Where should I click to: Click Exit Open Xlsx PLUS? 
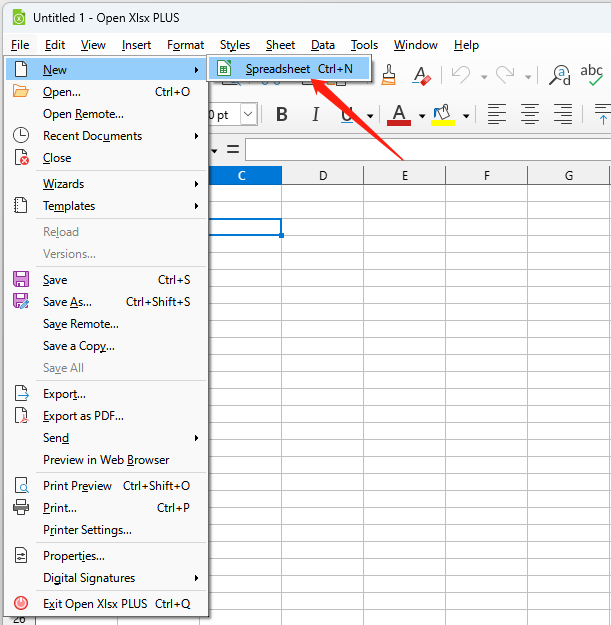click(95, 604)
